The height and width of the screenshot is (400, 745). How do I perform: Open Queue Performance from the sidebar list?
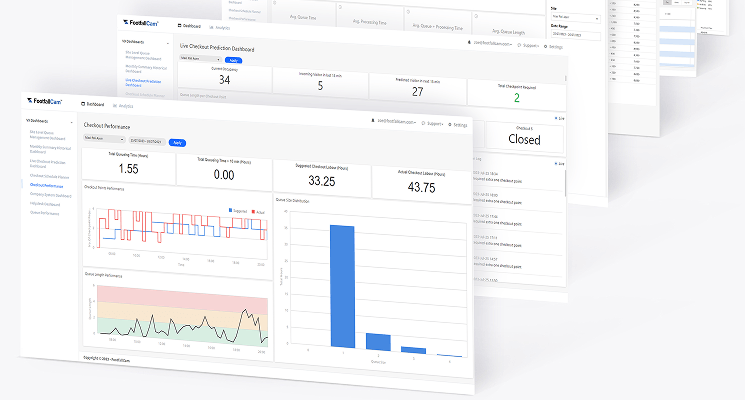[49, 213]
